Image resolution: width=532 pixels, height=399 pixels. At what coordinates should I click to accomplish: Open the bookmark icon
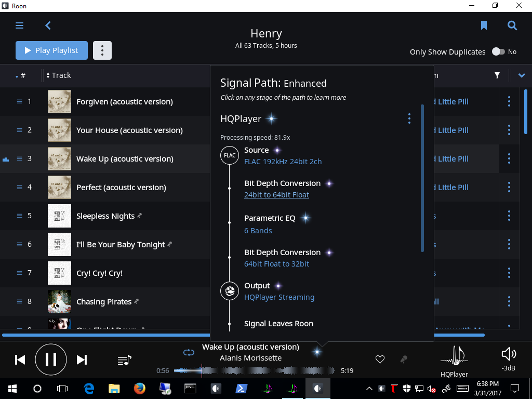click(484, 25)
